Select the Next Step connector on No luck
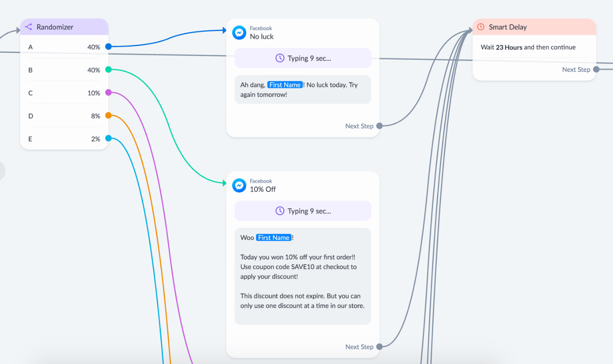This screenshot has width=613, height=364. [379, 126]
